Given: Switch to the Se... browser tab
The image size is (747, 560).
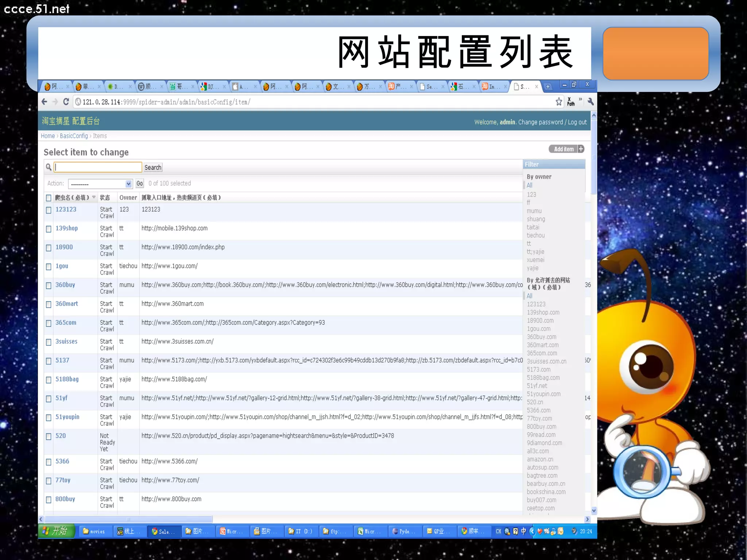Looking at the screenshot, I should coord(432,86).
